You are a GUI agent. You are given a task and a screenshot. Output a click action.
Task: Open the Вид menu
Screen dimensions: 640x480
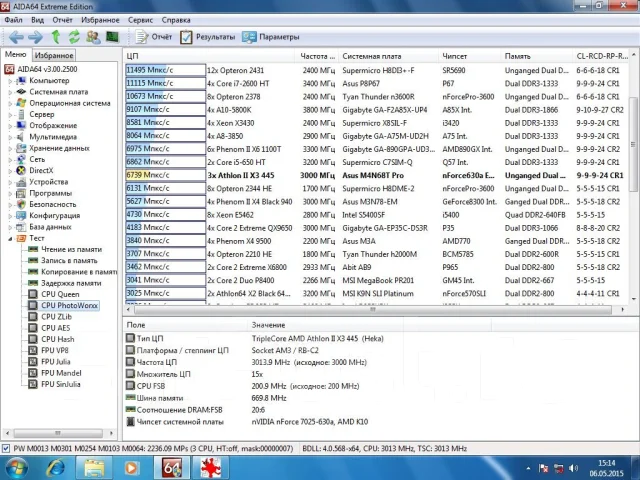coord(38,20)
